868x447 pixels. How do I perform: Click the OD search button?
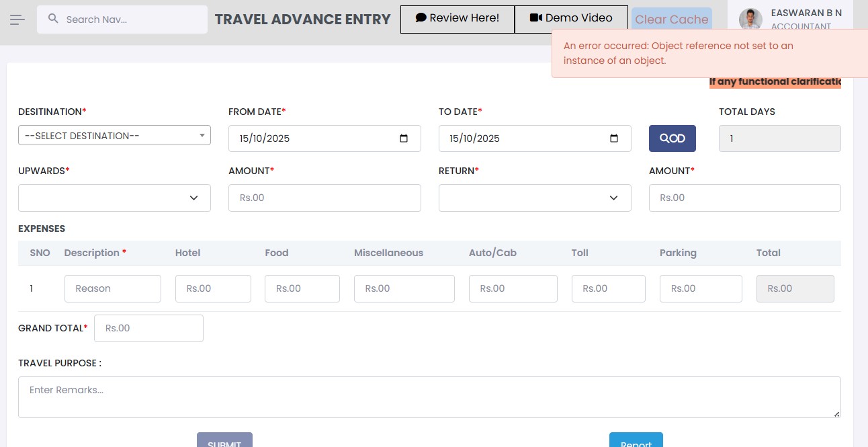672,138
